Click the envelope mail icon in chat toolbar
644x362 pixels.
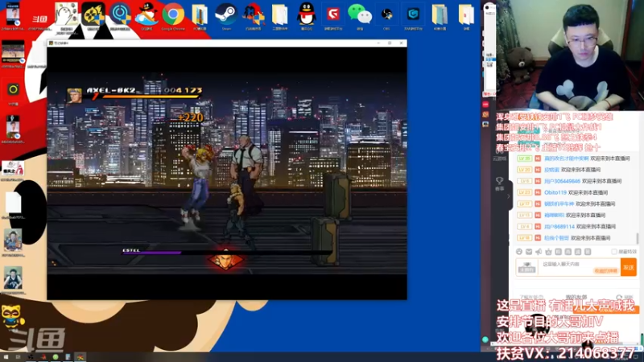529,252
